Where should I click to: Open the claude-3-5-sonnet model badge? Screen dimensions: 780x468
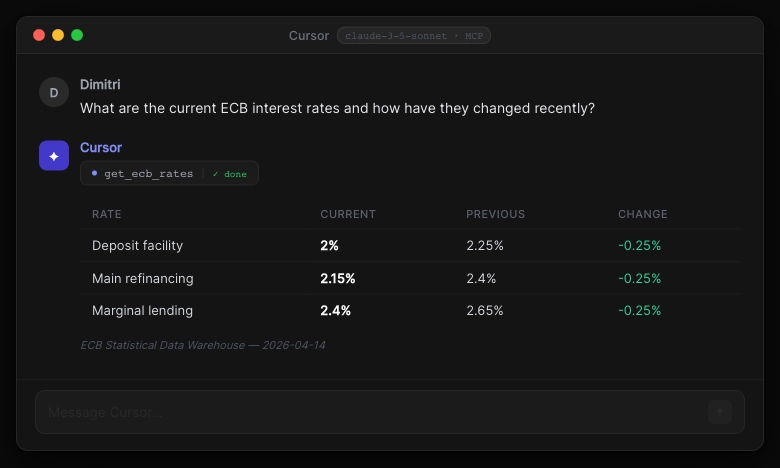(x=413, y=36)
